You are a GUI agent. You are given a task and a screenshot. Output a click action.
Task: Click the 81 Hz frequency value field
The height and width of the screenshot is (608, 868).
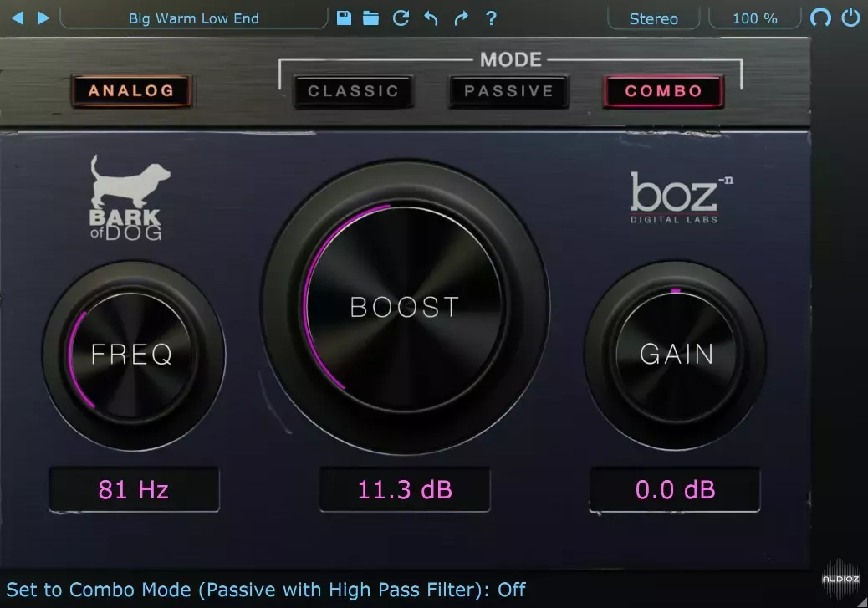tap(134, 489)
